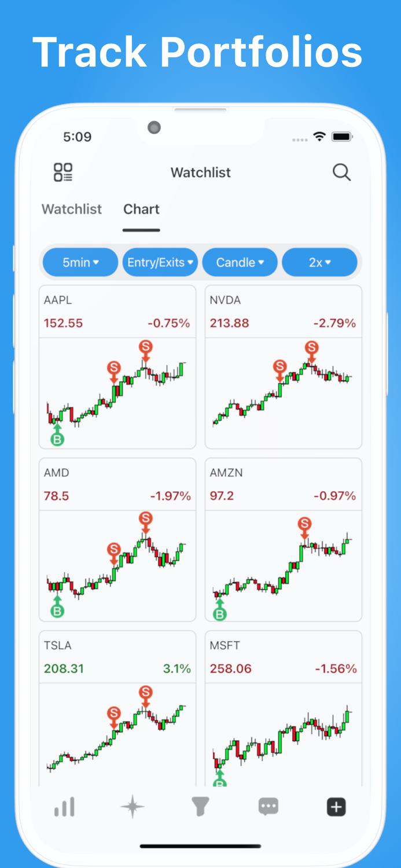Tap the Wi-Fi icon in the status bar
This screenshot has width=401, height=868.
(x=319, y=137)
